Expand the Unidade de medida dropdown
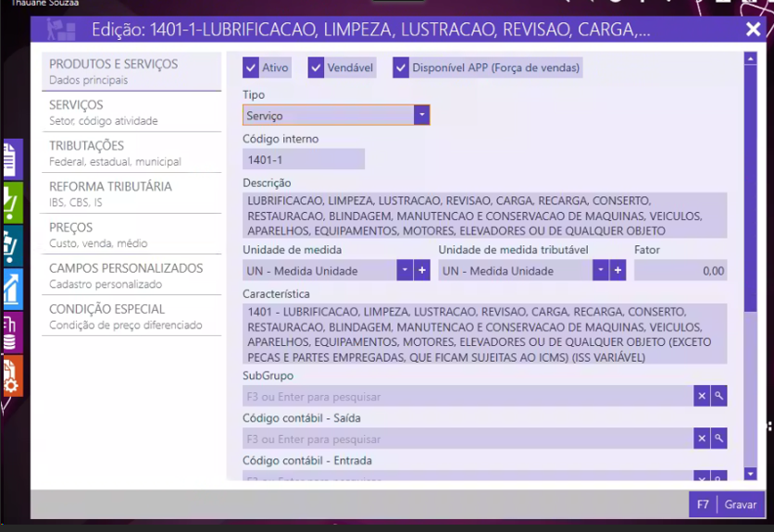The width and height of the screenshot is (774, 532). coord(405,270)
